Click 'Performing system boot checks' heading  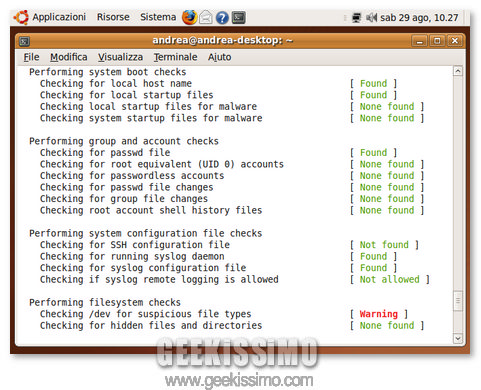108,72
